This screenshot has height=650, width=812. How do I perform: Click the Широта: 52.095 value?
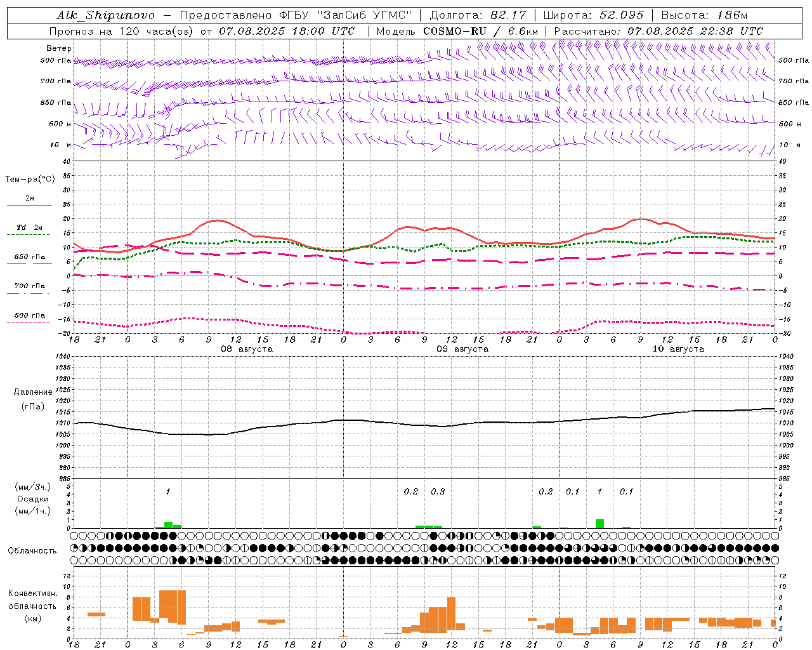click(x=594, y=15)
